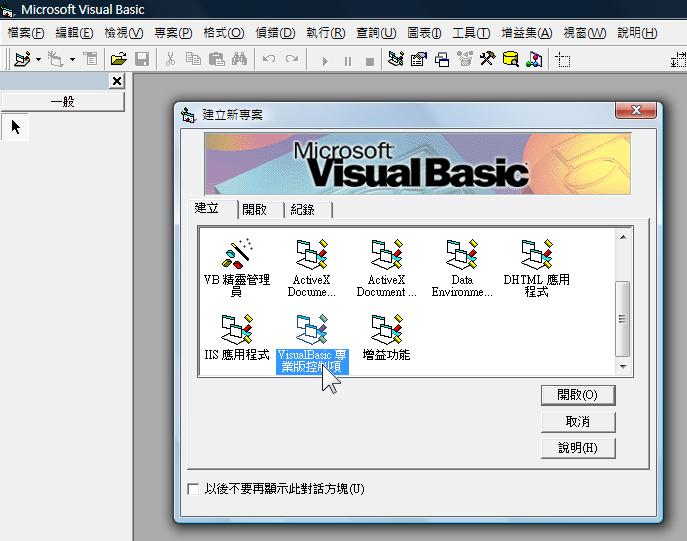
Task: Open the Object Browser toolbar icon
Action: point(464,59)
